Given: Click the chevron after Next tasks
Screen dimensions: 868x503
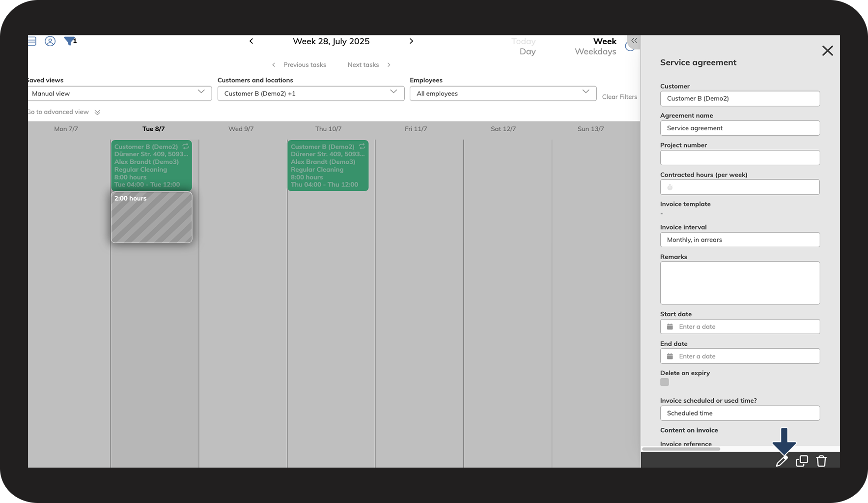Looking at the screenshot, I should (389, 65).
